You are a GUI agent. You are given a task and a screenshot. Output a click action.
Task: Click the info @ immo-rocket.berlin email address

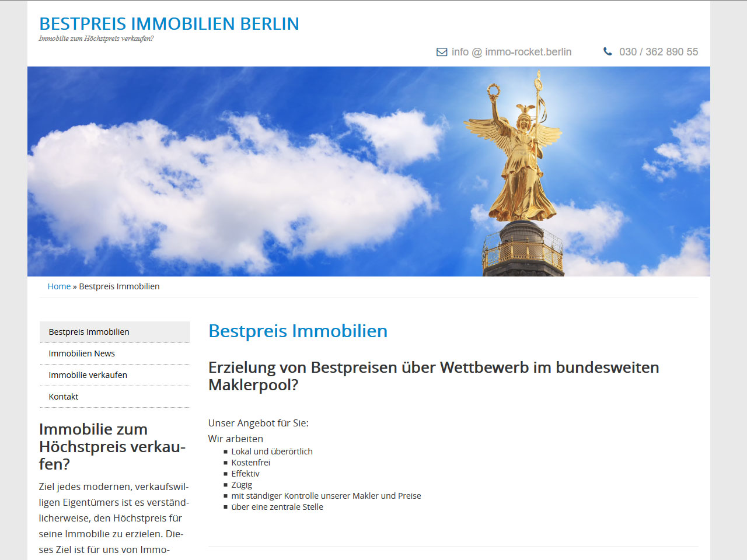pos(511,52)
